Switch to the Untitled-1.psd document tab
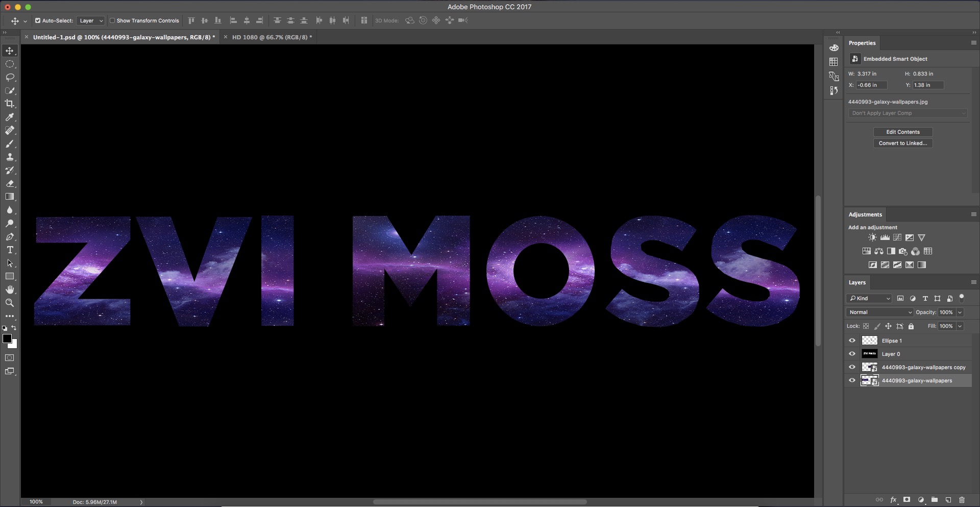980x507 pixels. pos(124,37)
